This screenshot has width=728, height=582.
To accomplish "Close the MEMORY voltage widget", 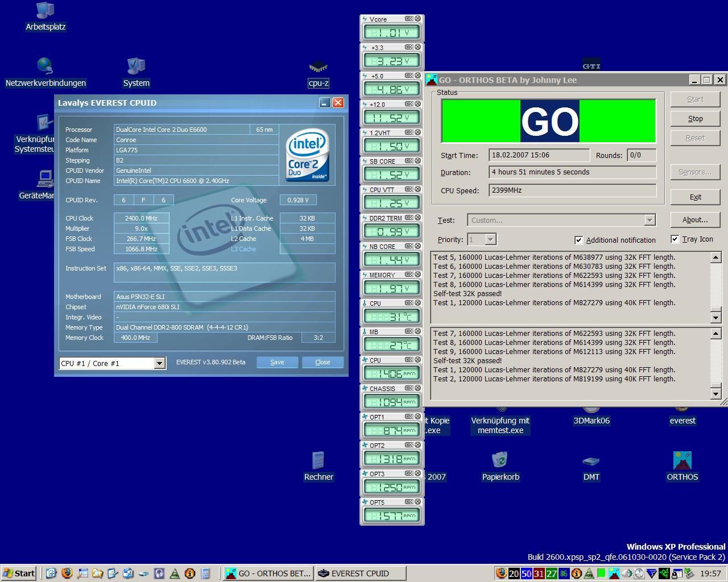I will point(417,275).
